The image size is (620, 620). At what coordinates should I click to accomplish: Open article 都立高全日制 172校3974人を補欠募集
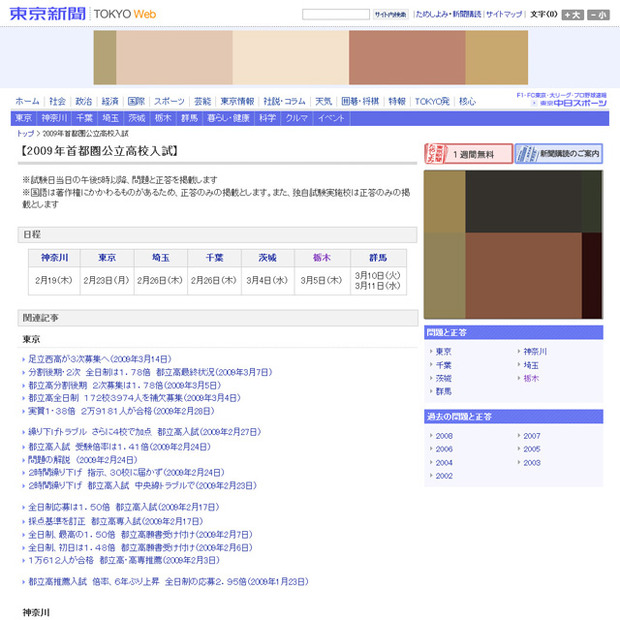click(134, 398)
